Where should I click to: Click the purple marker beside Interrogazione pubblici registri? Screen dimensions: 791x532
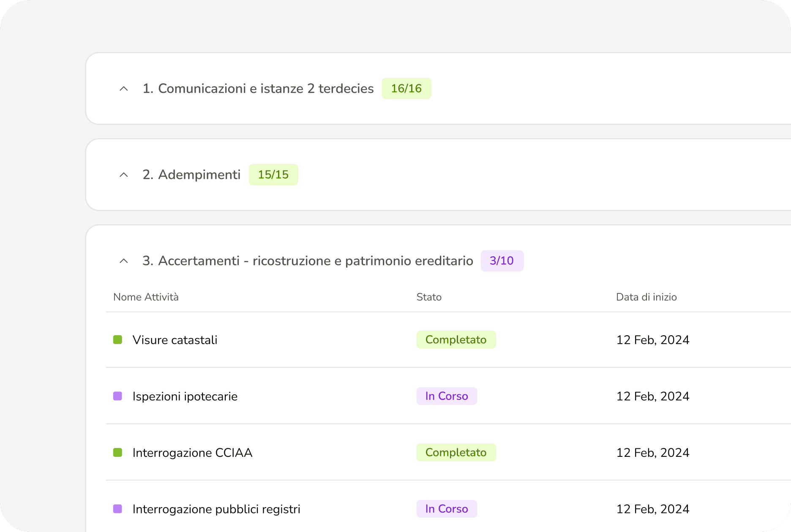tap(118, 509)
